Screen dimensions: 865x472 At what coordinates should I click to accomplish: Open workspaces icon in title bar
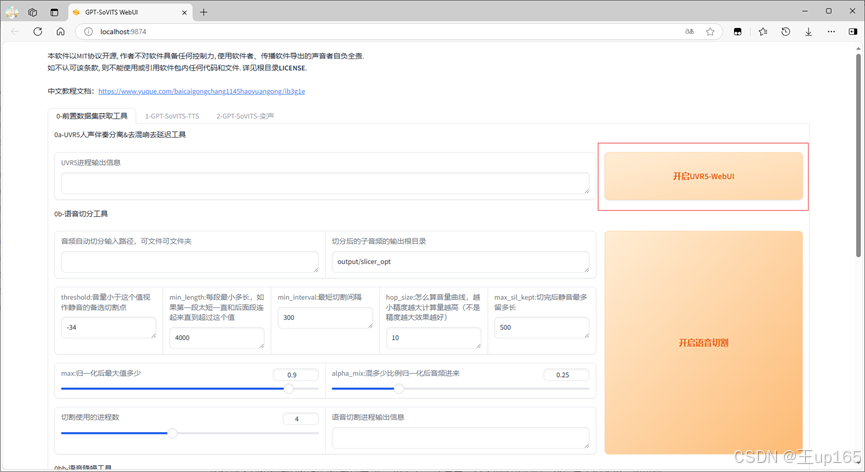pos(33,12)
